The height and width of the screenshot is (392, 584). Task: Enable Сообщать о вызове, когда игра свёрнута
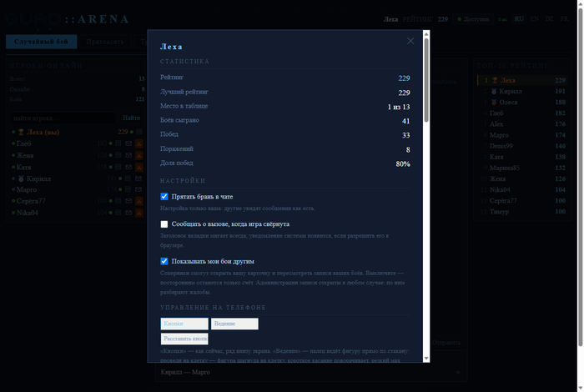point(164,224)
